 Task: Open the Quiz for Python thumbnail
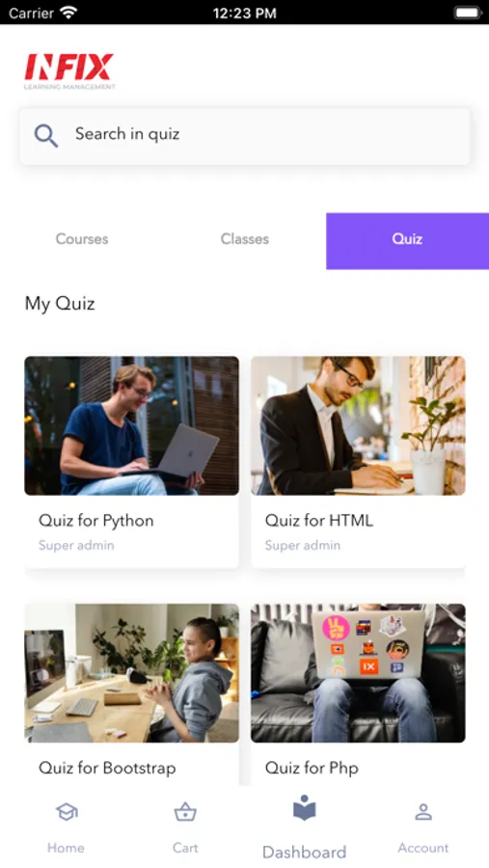[132, 425]
